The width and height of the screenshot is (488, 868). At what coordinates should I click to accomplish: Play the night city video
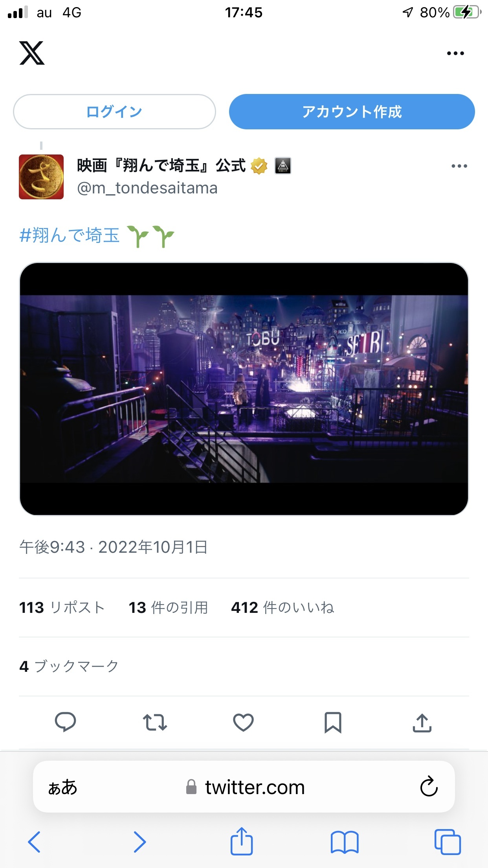244,389
